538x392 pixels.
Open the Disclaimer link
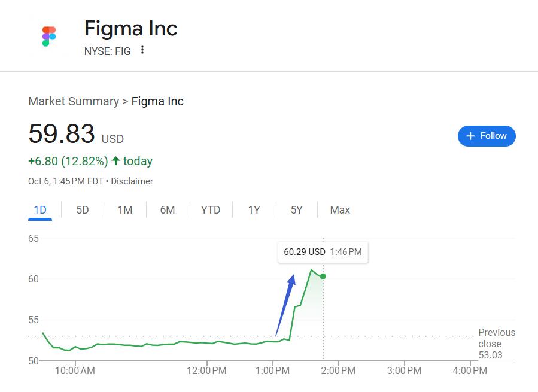(132, 181)
